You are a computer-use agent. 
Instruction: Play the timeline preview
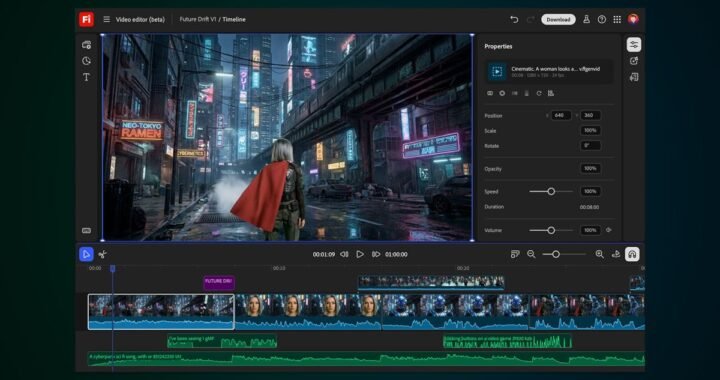(360, 254)
